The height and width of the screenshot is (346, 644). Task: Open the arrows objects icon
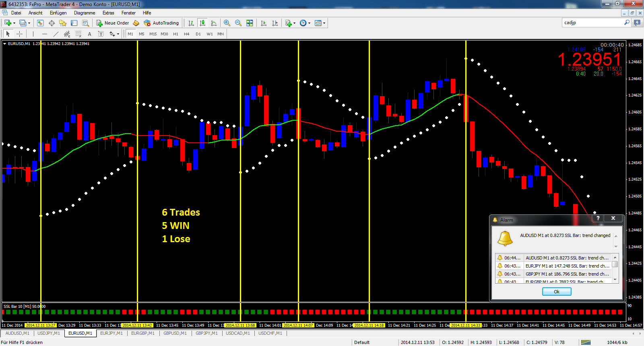pos(112,34)
